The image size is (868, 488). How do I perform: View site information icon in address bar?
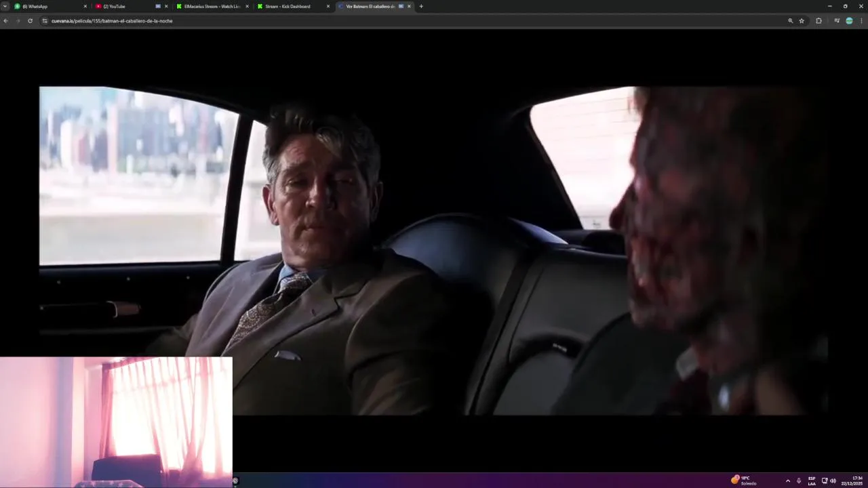click(x=45, y=21)
